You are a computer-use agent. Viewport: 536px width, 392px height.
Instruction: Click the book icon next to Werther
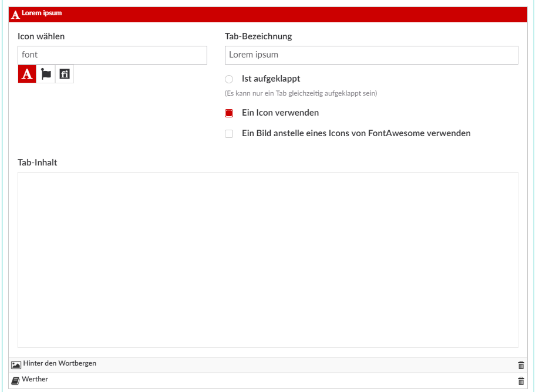point(16,380)
